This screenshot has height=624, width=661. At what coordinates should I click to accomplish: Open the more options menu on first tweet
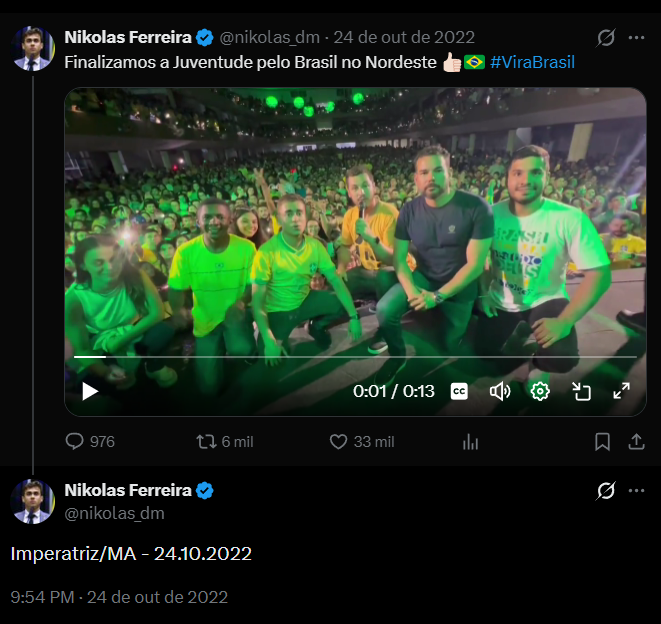(636, 38)
